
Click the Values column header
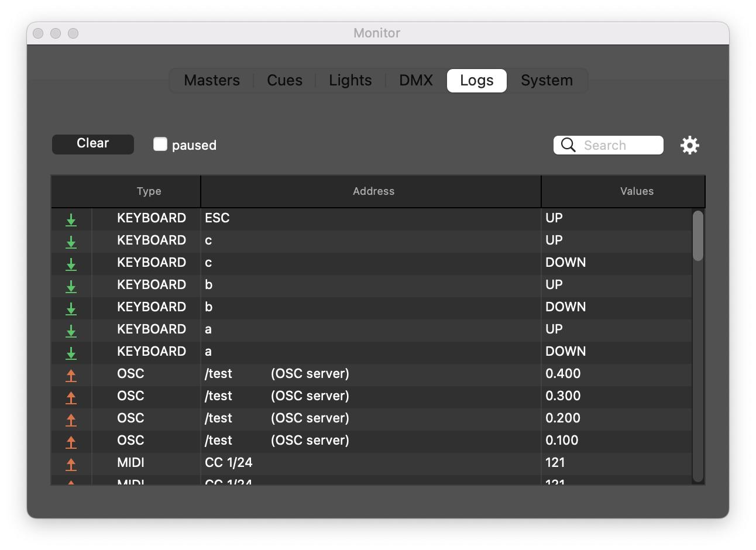tap(637, 191)
